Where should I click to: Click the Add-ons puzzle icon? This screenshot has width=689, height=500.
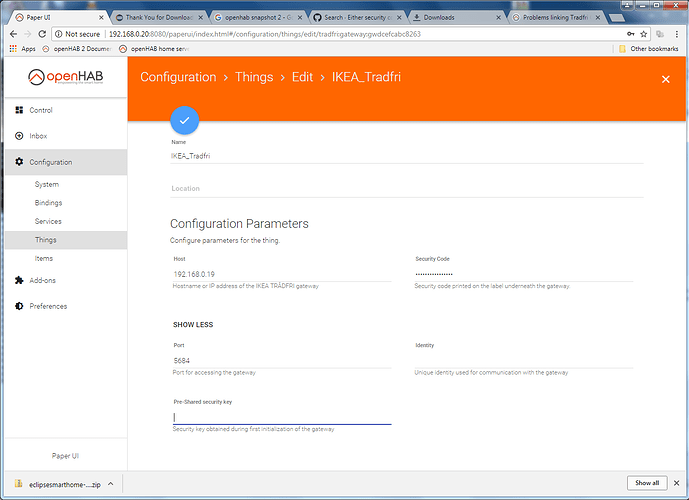coord(19,280)
